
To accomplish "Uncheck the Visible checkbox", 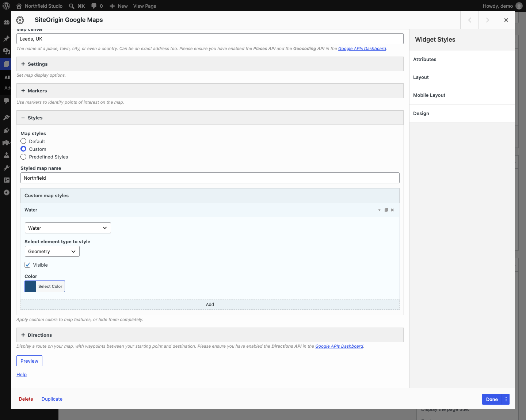I will point(27,265).
